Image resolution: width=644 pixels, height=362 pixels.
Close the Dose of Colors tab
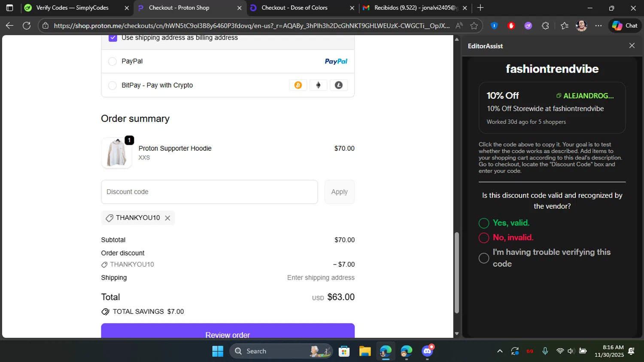coord(352,8)
